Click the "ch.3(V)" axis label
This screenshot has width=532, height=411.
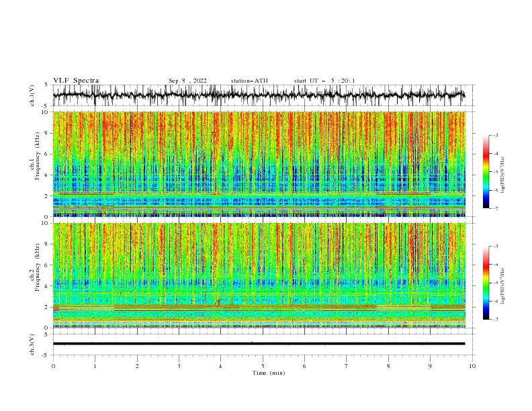click(x=32, y=345)
